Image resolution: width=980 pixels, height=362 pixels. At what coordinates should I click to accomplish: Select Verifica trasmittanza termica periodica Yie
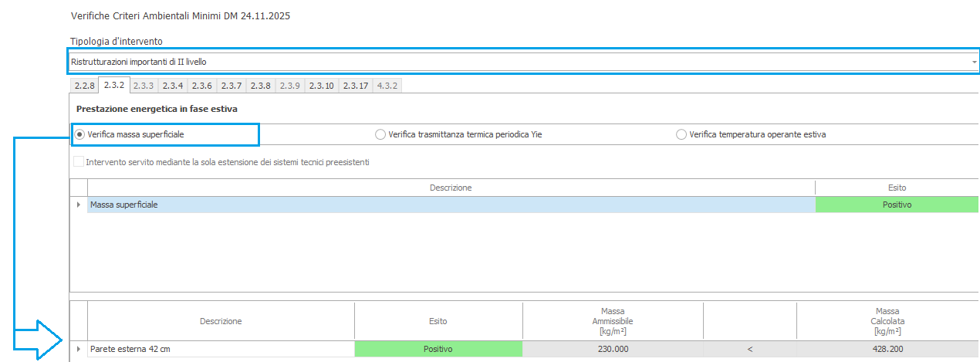pos(380,134)
